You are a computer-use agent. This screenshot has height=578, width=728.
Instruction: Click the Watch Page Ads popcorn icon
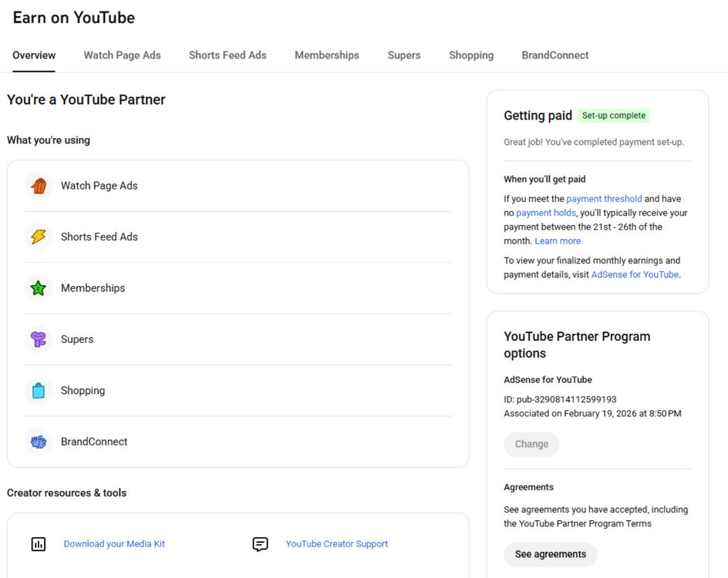tap(39, 186)
